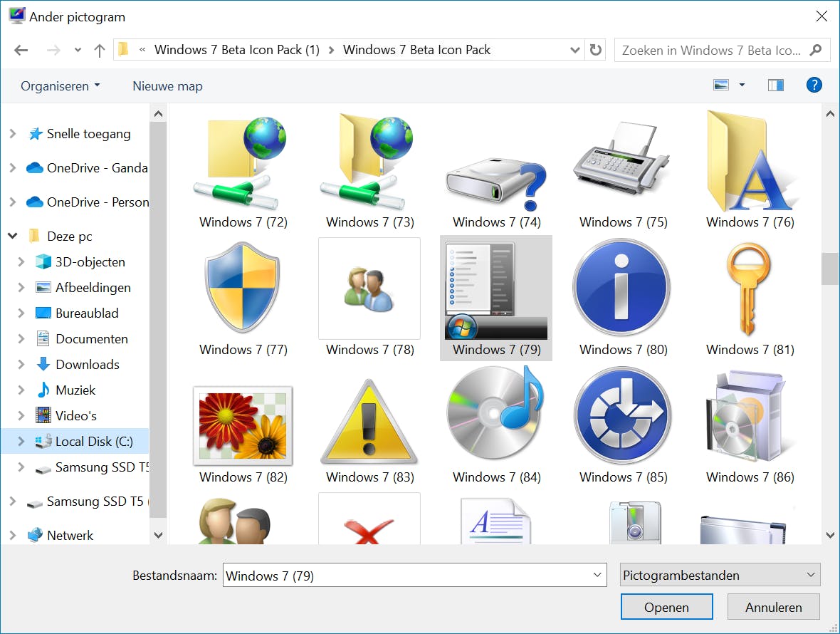
Task: Select the Windows 7 (83) warning triangle icon
Action: (369, 422)
